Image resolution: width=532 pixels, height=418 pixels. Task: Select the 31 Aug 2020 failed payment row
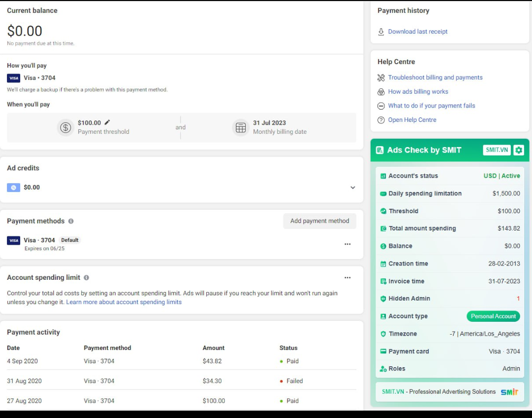181,381
